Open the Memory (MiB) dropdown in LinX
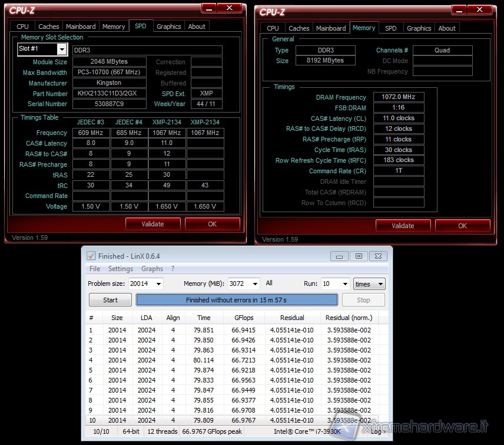The height and width of the screenshot is (445, 504). 256,284
